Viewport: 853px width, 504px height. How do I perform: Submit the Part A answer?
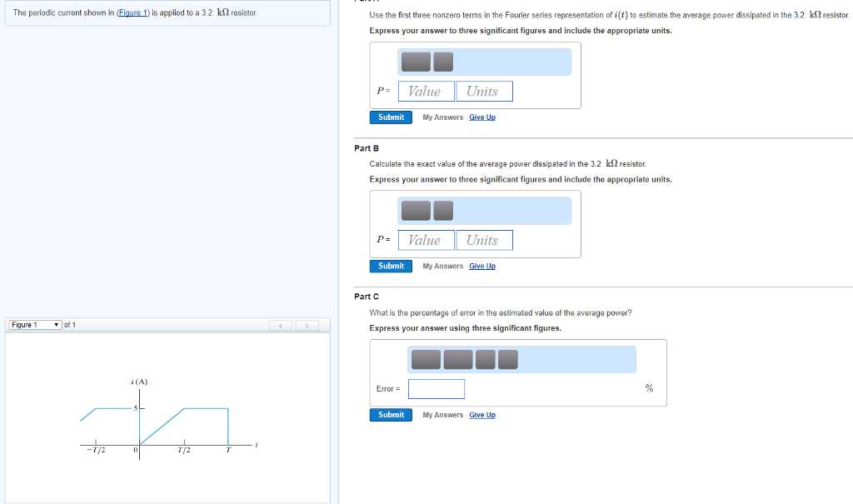click(391, 117)
